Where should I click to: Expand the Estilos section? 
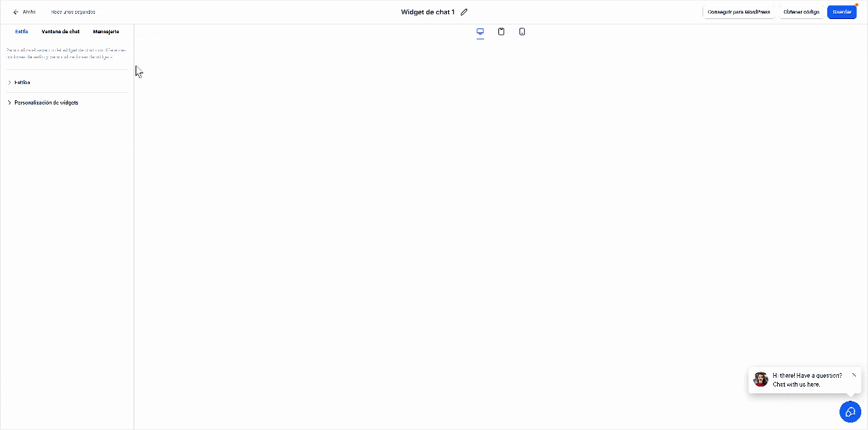click(22, 83)
